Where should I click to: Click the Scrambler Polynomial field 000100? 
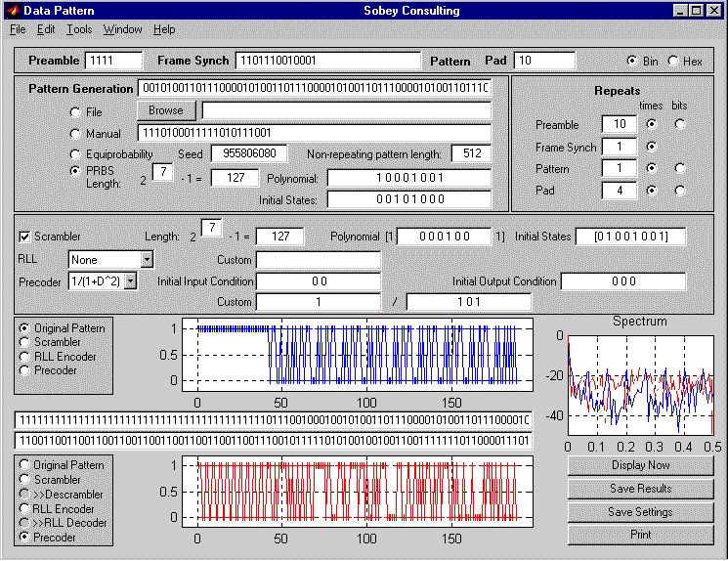[445, 237]
